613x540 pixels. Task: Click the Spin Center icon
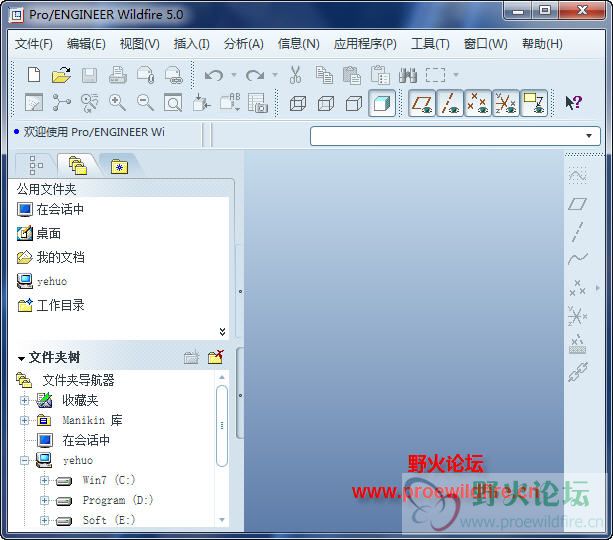pyautogui.click(x=61, y=103)
